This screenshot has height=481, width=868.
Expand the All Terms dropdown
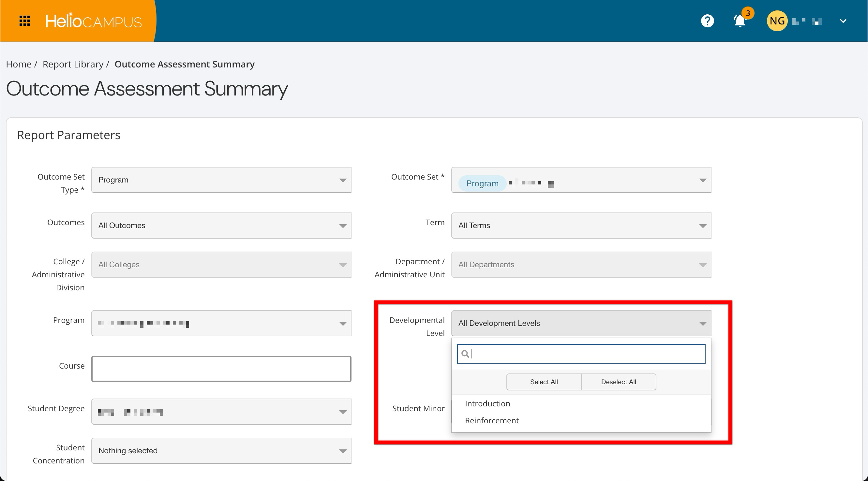581,225
